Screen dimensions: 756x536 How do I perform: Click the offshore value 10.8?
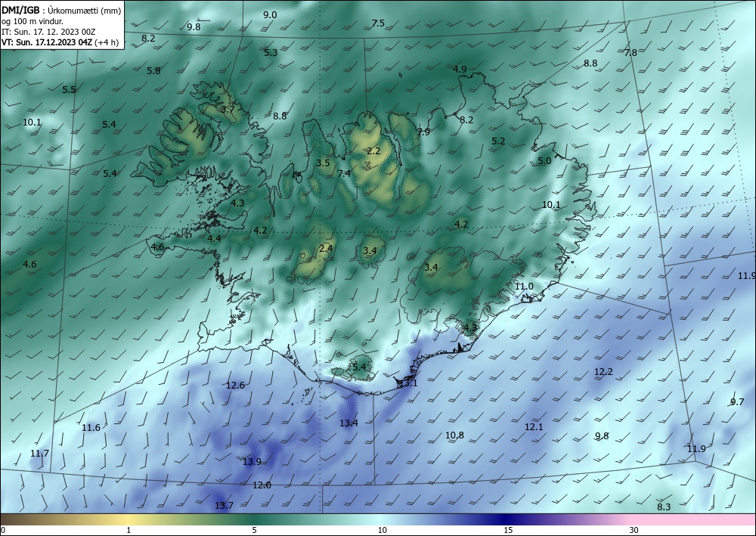click(x=454, y=435)
